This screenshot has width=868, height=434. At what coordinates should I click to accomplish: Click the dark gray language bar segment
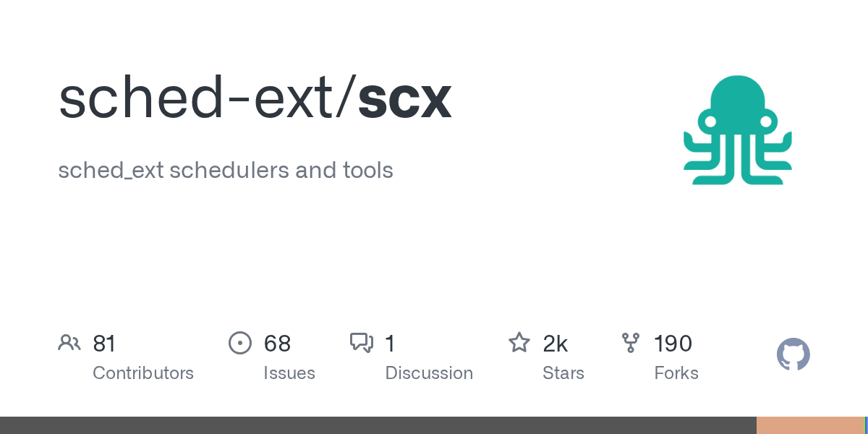point(378,425)
